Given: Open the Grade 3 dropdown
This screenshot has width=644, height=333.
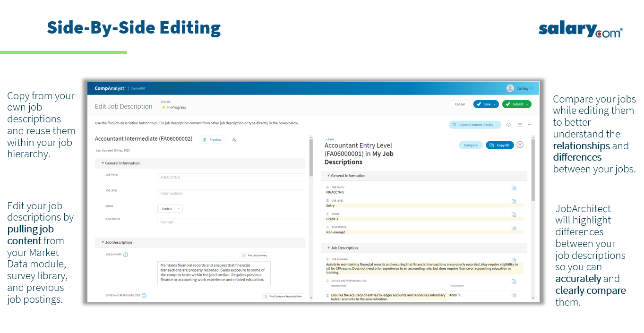Looking at the screenshot, I should point(170,209).
